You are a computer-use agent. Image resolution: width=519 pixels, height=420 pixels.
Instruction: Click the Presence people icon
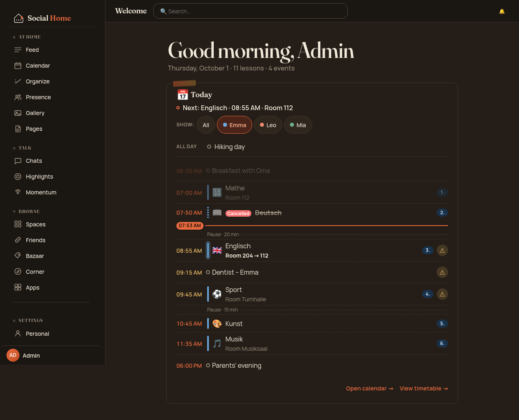18,97
